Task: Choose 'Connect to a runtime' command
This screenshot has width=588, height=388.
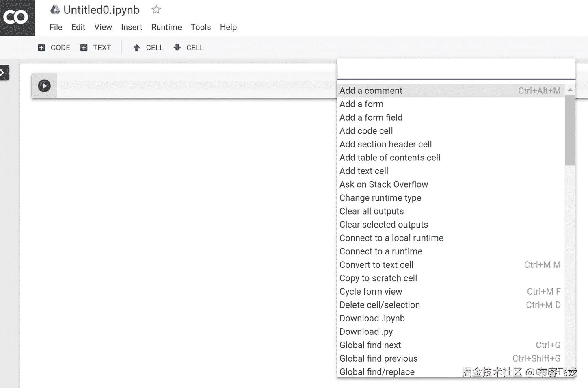Action: click(451, 251)
